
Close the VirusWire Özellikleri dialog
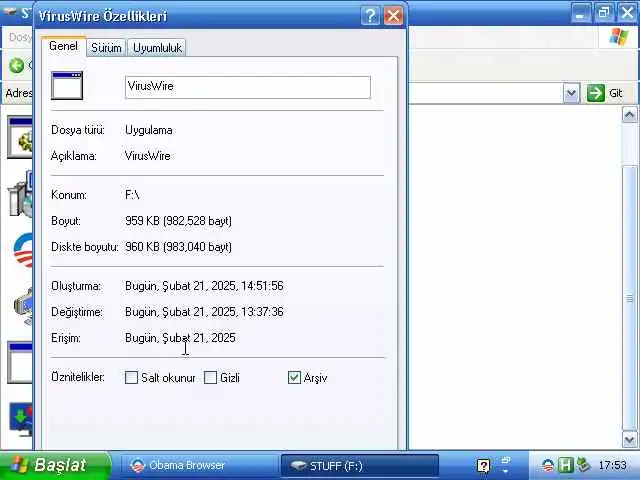(x=393, y=16)
